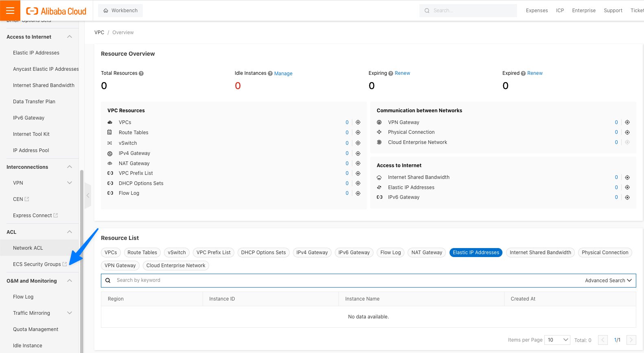This screenshot has width=644, height=353.
Task: Click the help icon next to Idle Instances
Action: [270, 74]
